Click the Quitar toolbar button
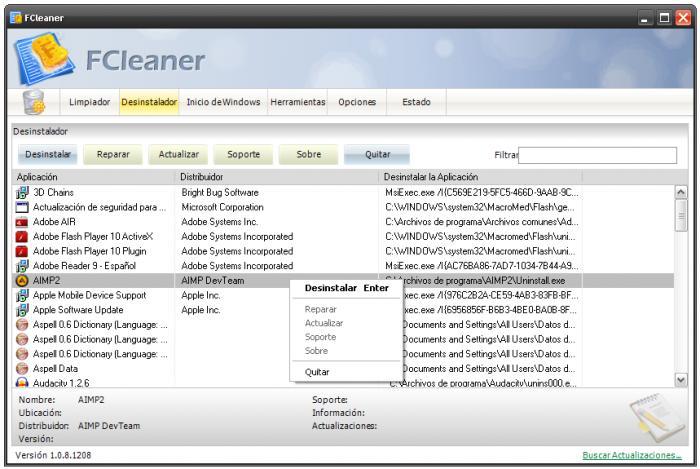This screenshot has height=469, width=700. [x=377, y=154]
